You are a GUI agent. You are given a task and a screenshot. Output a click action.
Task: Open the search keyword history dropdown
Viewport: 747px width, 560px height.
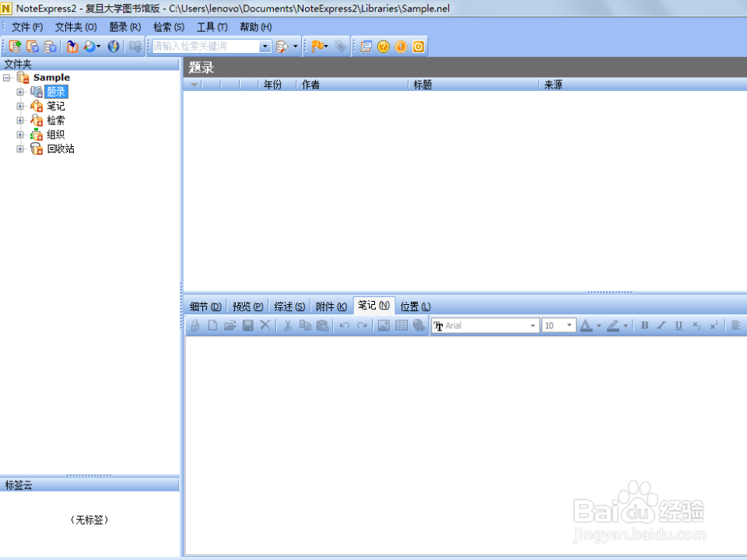[265, 46]
